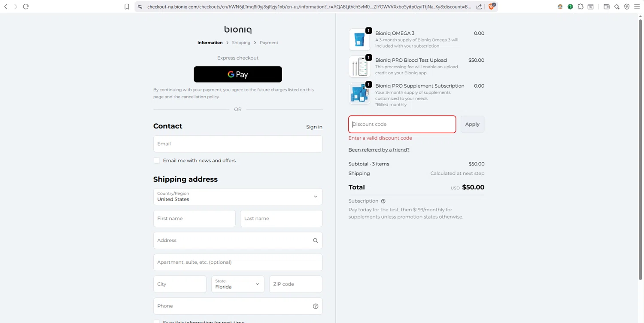Click the 'Bioniq OMEGA 3' product name

[x=395, y=33]
